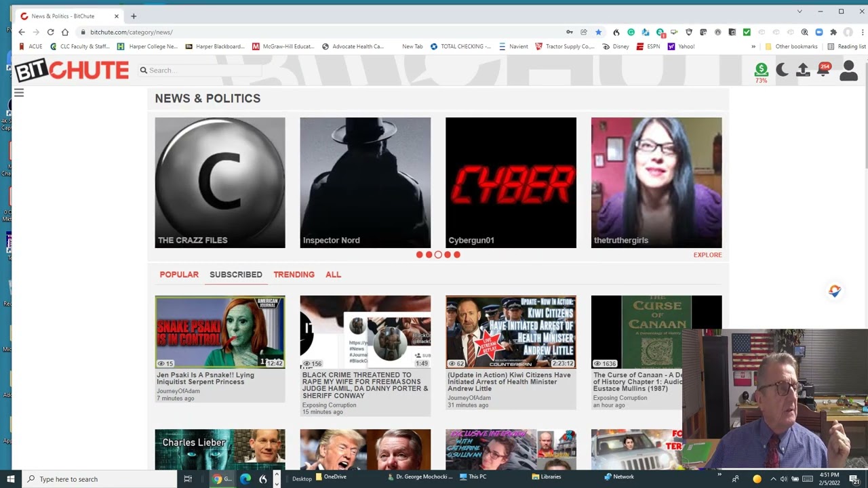Open the TOTAL CHECKING bookmark
868x488 pixels.
(460, 47)
